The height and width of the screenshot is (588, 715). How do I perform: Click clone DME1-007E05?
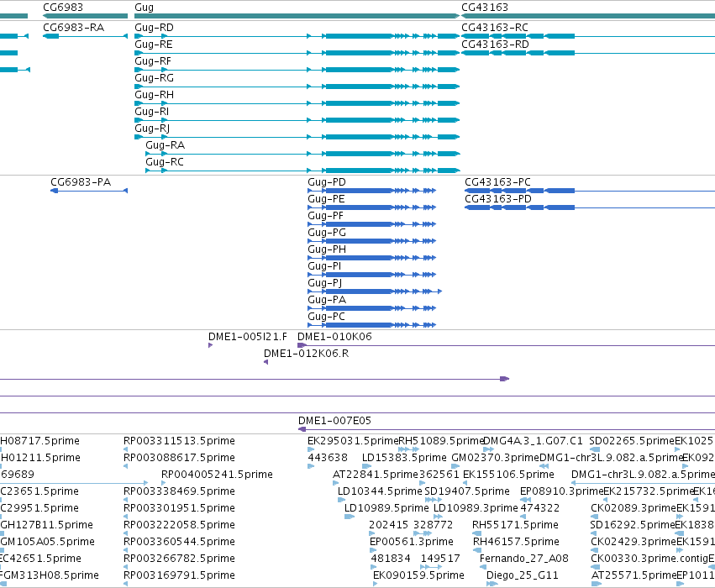coord(334,420)
